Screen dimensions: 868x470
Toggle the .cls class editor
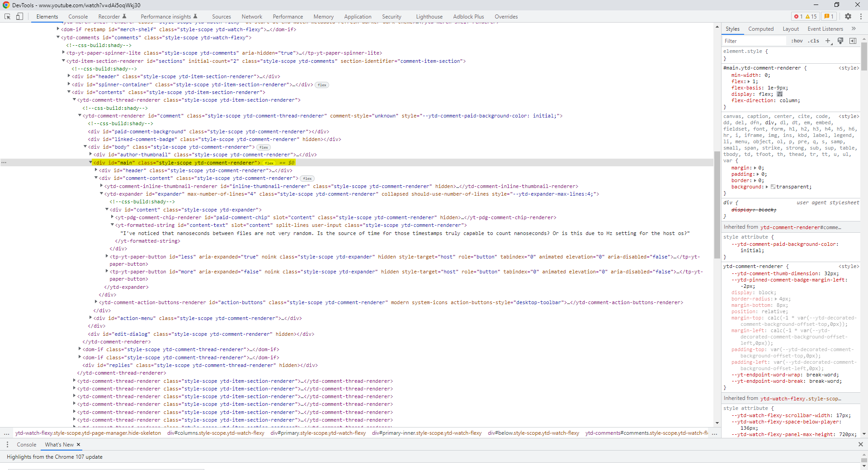814,41
